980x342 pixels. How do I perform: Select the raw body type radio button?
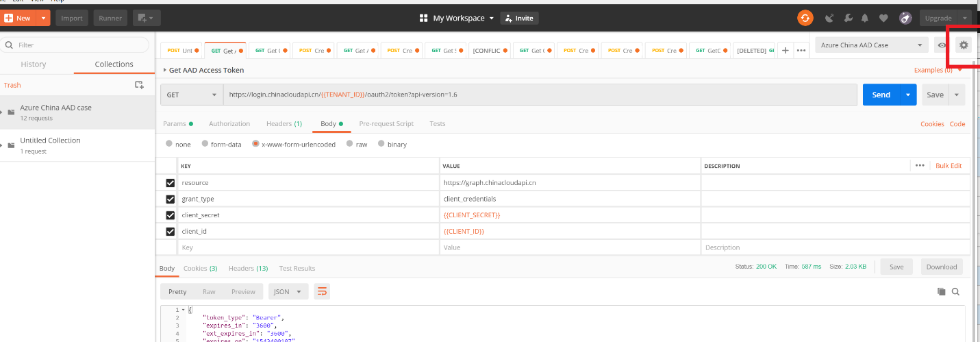click(350, 144)
